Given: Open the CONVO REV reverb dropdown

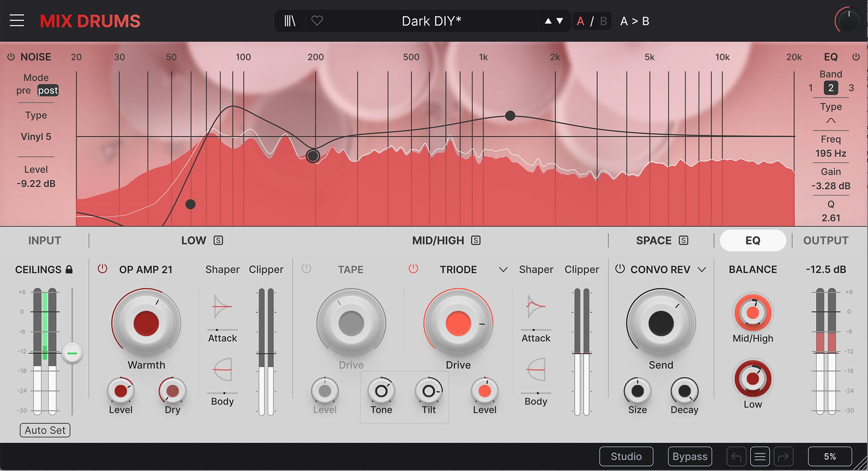Looking at the screenshot, I should tap(702, 270).
